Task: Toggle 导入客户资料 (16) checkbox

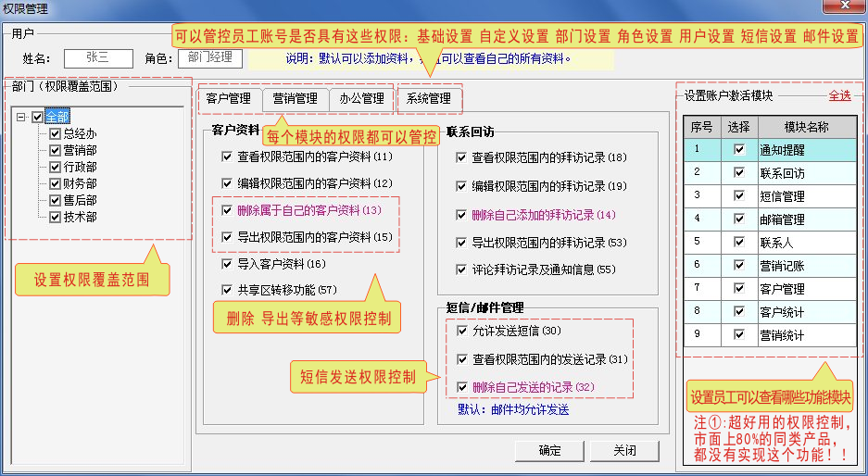Action: [x=226, y=263]
